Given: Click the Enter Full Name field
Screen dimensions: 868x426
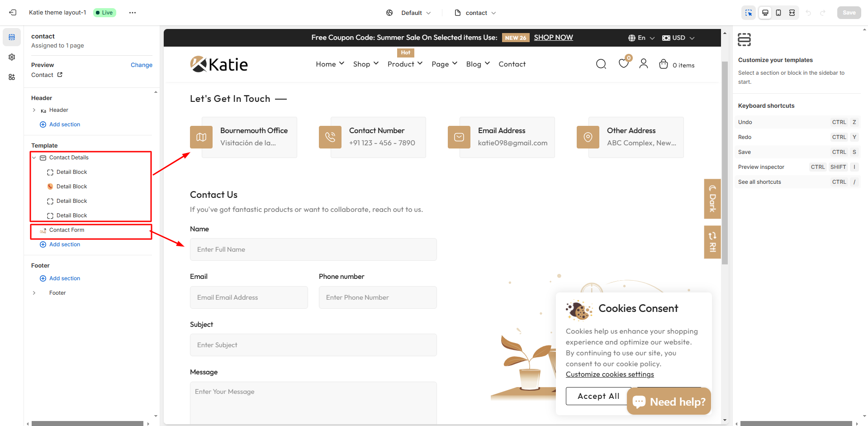Looking at the screenshot, I should pyautogui.click(x=313, y=249).
